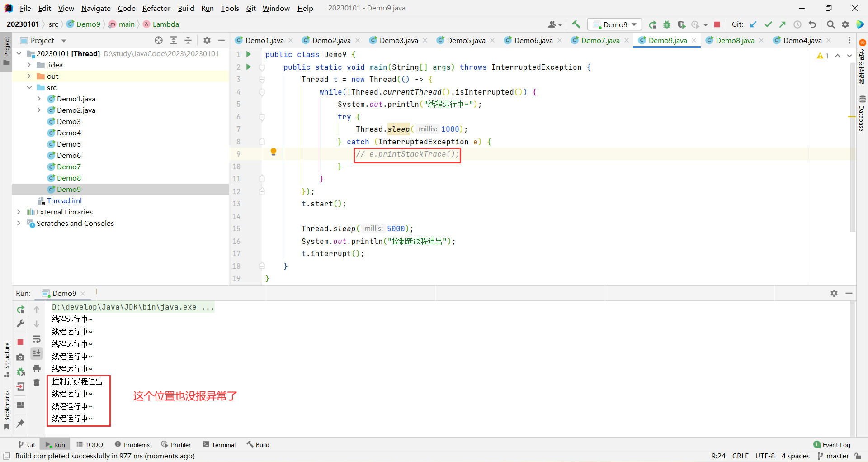
Task: Click the master branch widget
Action: coord(833,456)
